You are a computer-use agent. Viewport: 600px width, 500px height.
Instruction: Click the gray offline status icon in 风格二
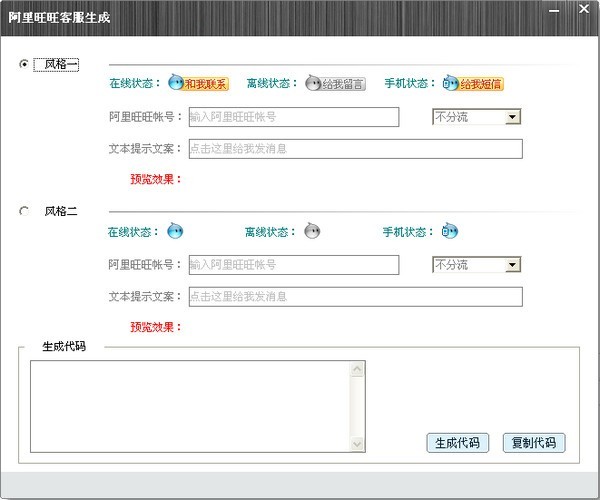click(312, 231)
